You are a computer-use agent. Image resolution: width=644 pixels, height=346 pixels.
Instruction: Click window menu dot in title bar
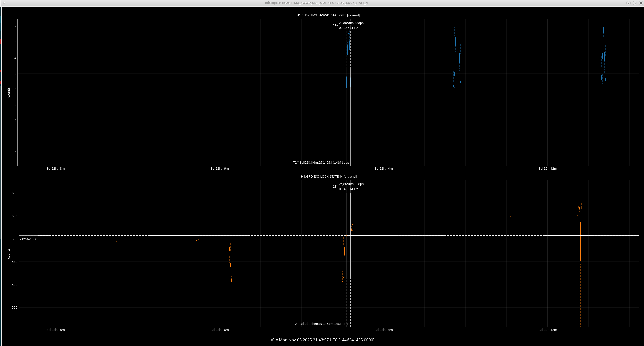click(4, 3)
